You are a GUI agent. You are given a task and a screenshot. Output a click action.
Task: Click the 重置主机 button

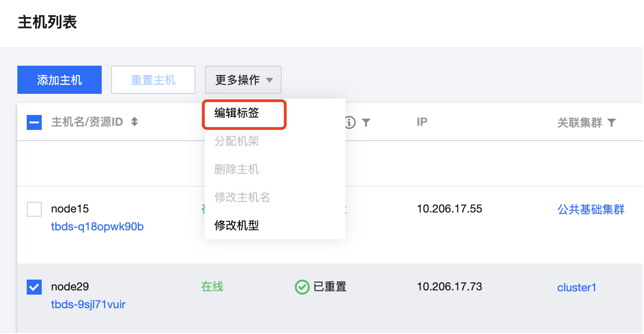pos(153,80)
